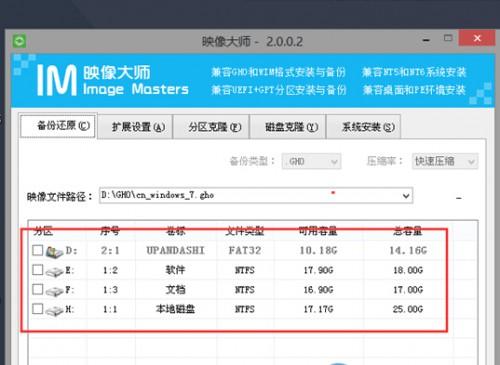
Task: Check the E: 软件 partition checkbox
Action: 38,270
